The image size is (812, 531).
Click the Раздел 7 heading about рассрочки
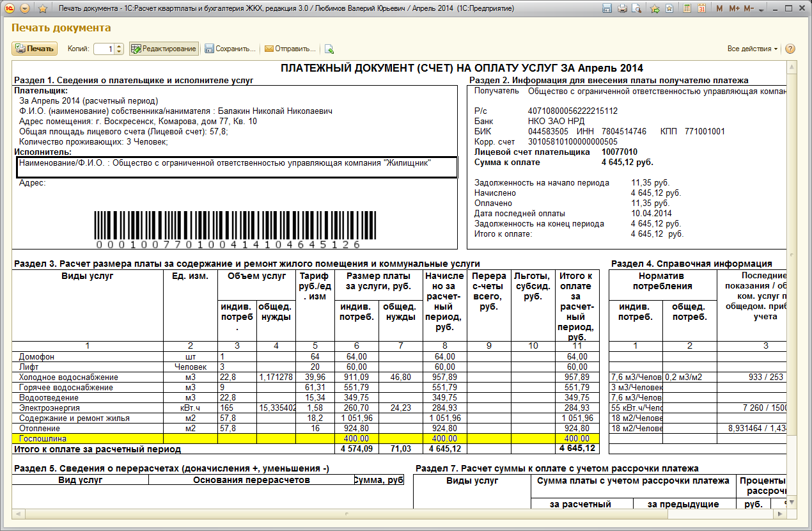click(x=556, y=468)
